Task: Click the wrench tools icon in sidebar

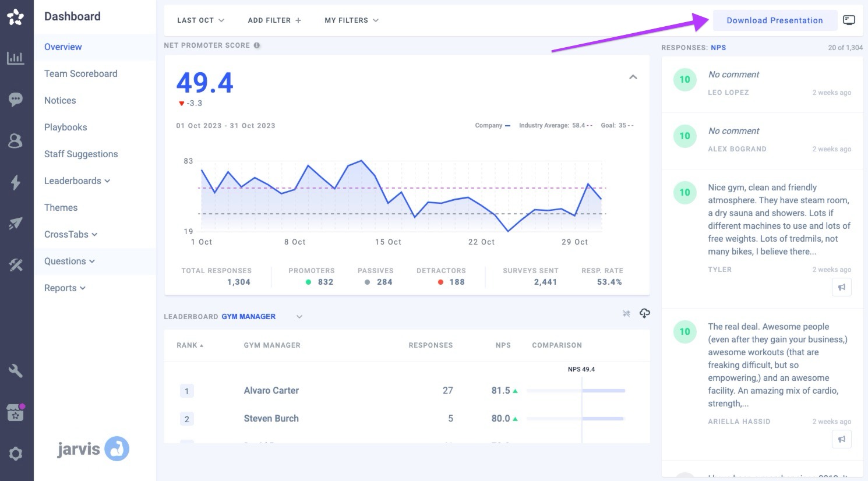Action: 16,371
